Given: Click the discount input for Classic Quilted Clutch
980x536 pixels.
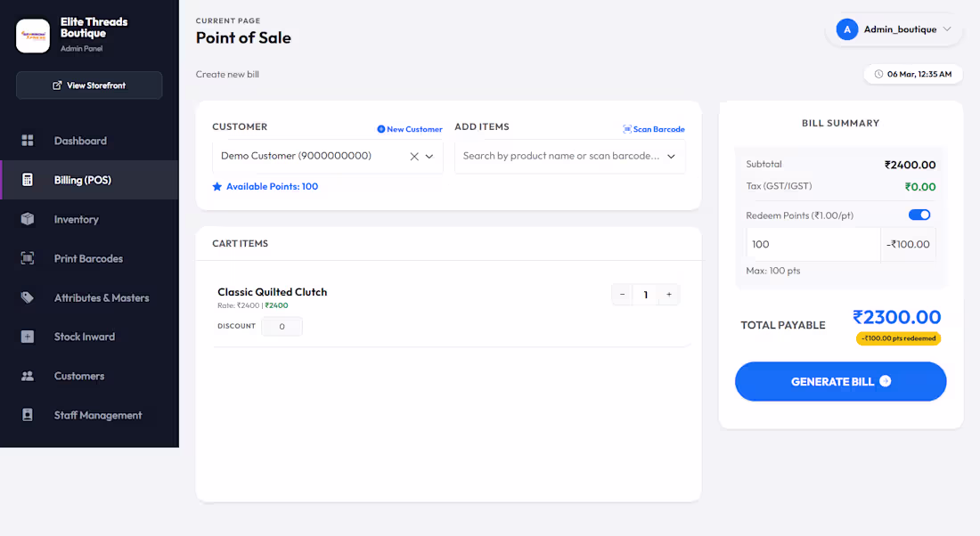Looking at the screenshot, I should click(282, 326).
